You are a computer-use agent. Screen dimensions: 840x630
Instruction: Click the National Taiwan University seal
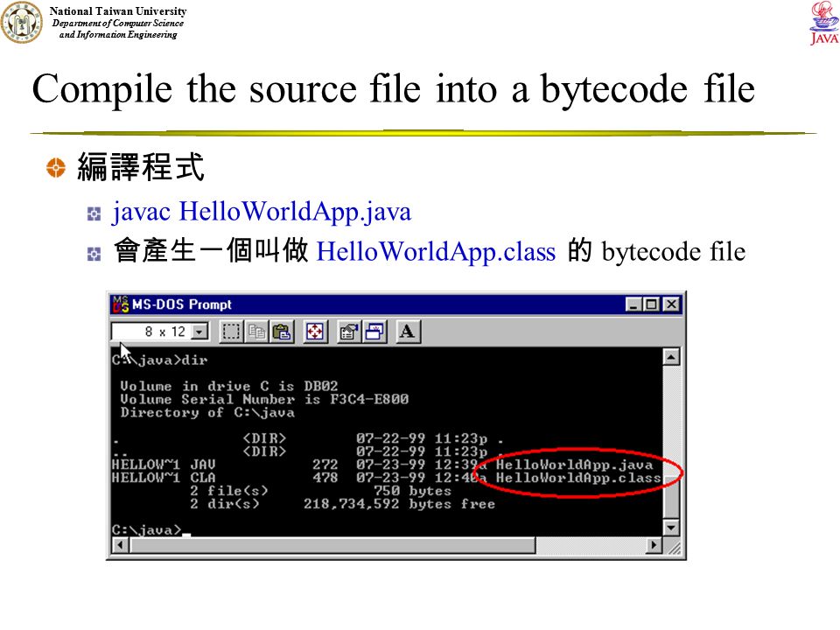coord(21,22)
